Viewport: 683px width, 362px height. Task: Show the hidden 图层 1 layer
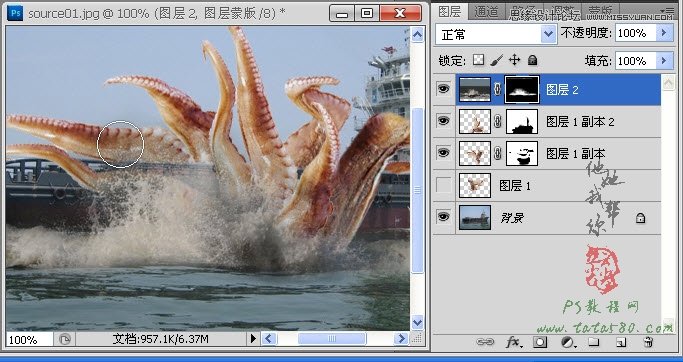(x=443, y=185)
